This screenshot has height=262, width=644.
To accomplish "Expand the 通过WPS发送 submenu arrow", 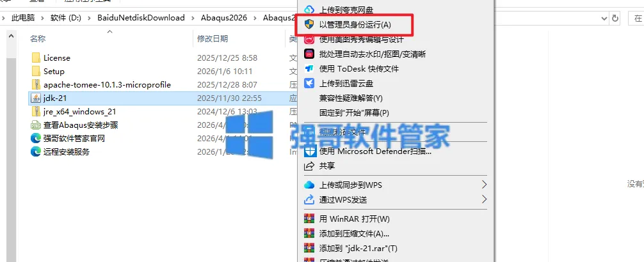I will (x=484, y=199).
